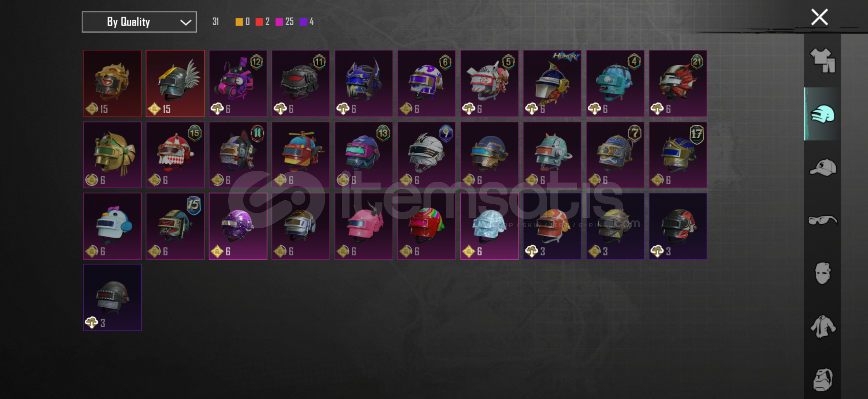The image size is (868, 399).
Task: Close the inventory with the X button
Action: (x=820, y=17)
